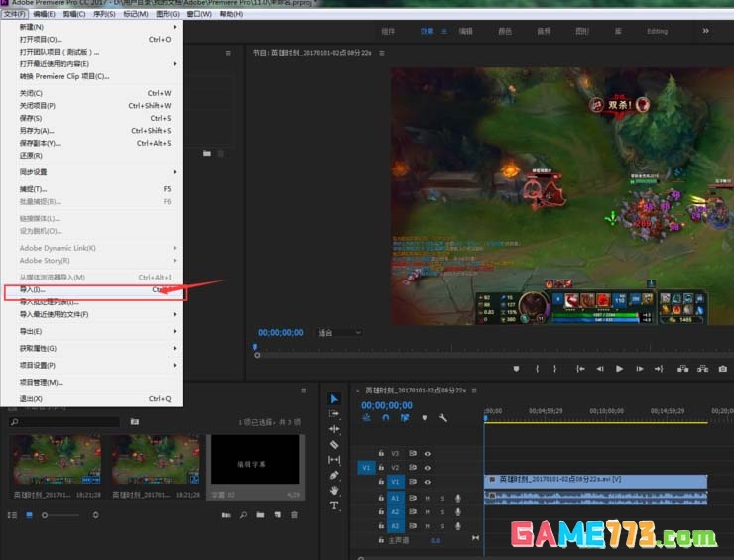Screen dimensions: 734x560
Task: Solo audio track A2
Action: [x=442, y=512]
